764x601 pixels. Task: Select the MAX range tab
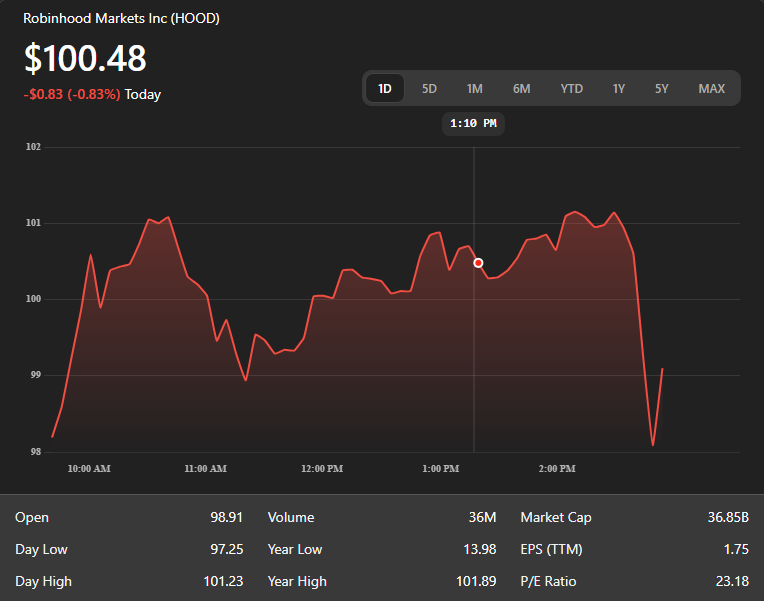tap(712, 89)
